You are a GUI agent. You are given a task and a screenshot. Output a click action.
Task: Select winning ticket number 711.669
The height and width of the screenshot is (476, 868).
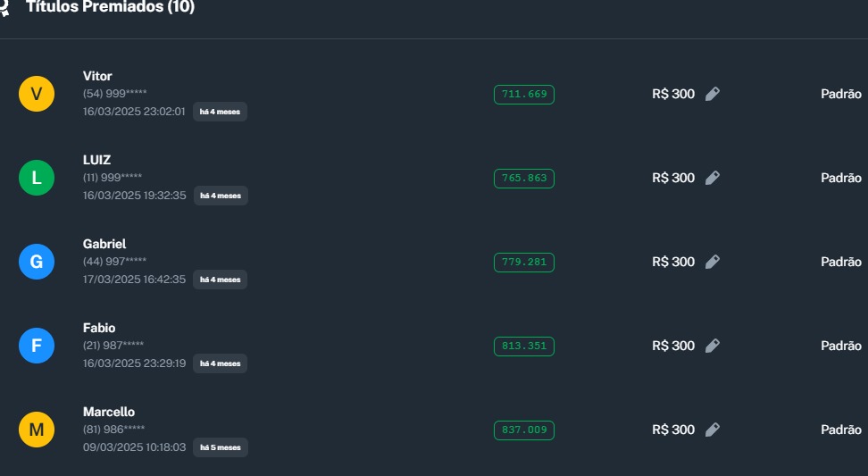pyautogui.click(x=524, y=95)
